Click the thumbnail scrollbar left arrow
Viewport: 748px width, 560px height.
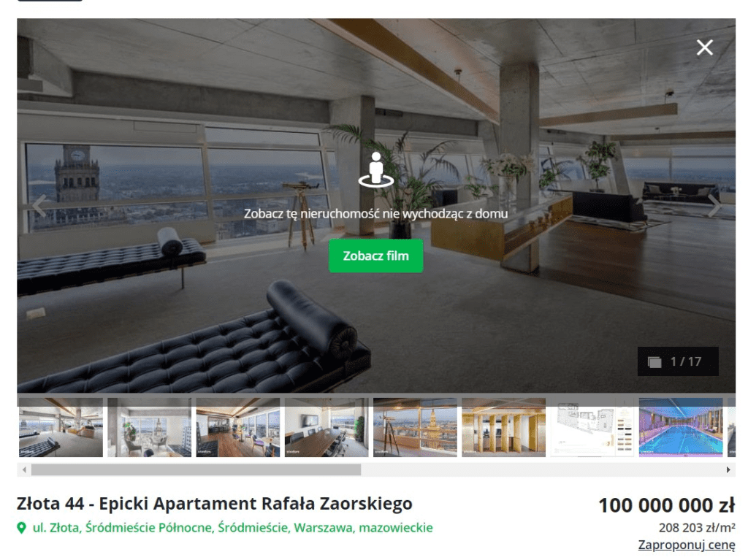pyautogui.click(x=24, y=470)
